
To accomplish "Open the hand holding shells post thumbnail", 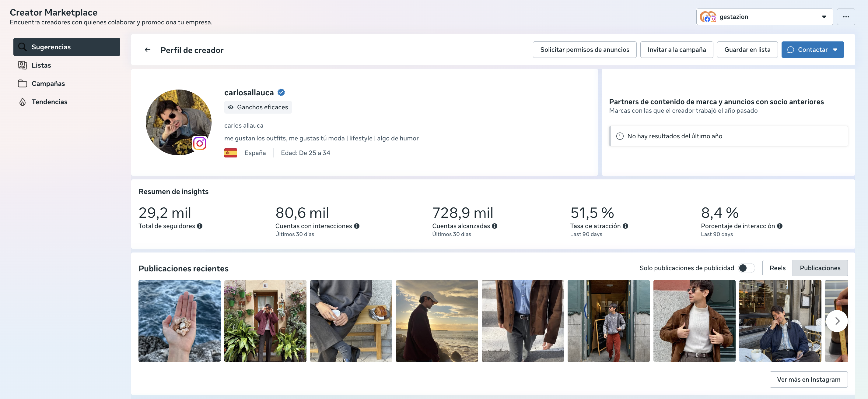I will coord(179,321).
